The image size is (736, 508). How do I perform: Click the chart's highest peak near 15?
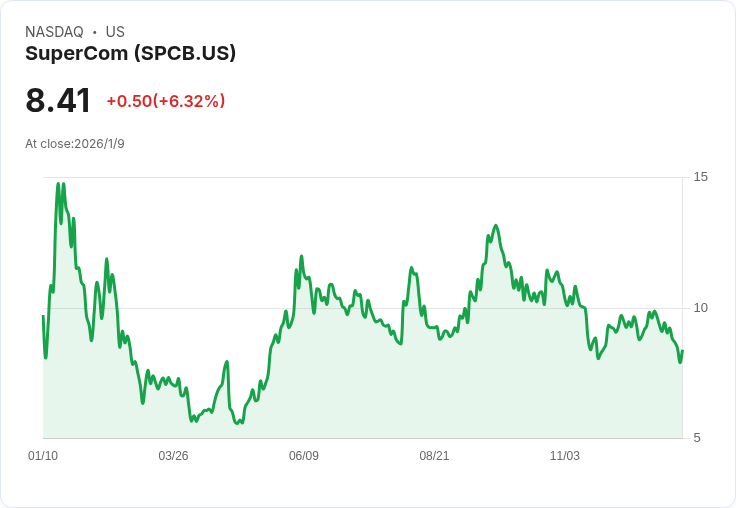coord(58,184)
